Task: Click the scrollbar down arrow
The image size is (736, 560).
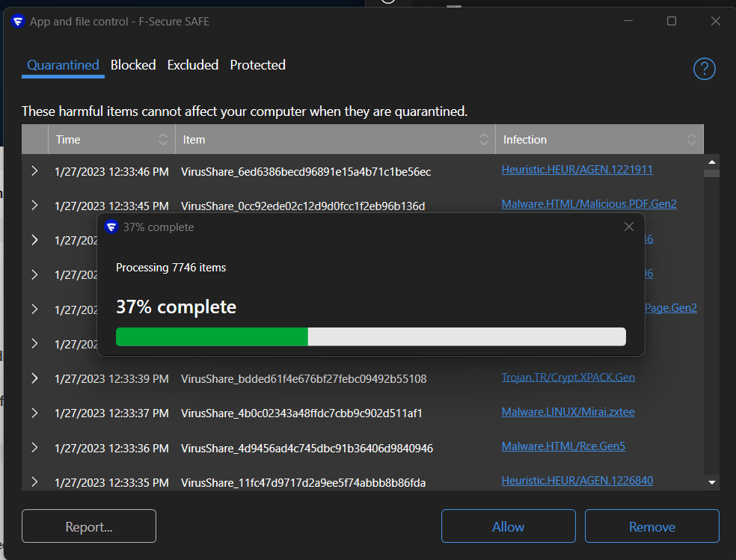Action: [x=711, y=482]
